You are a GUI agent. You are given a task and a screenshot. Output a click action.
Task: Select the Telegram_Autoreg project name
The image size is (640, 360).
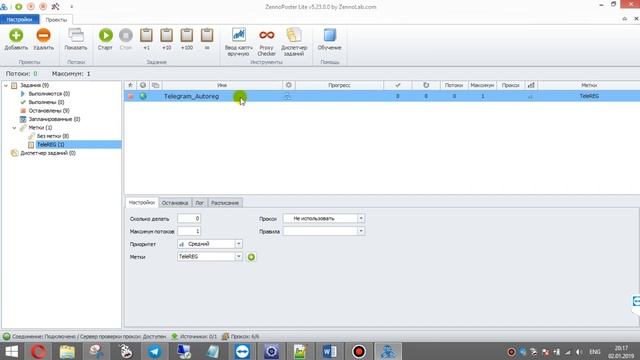click(x=191, y=96)
